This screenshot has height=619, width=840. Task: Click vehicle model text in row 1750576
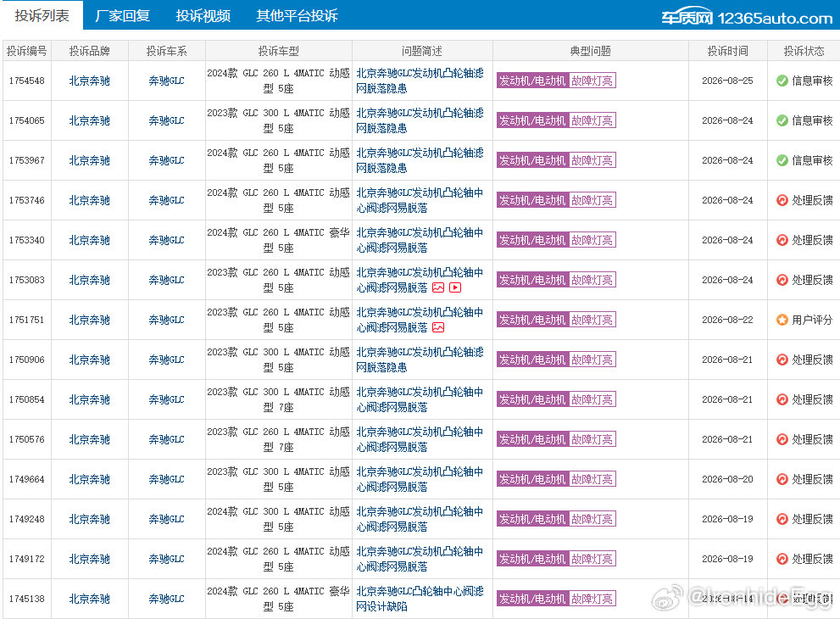(279, 439)
